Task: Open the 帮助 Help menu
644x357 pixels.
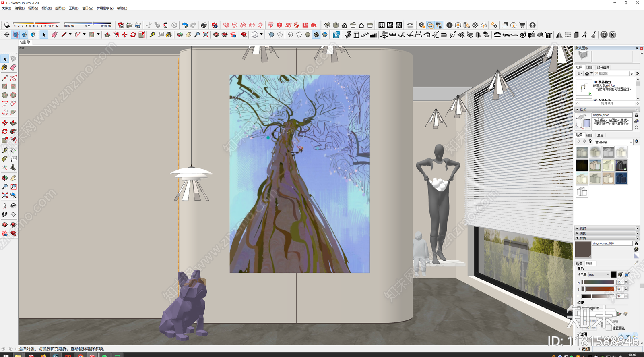Action: tap(122, 8)
